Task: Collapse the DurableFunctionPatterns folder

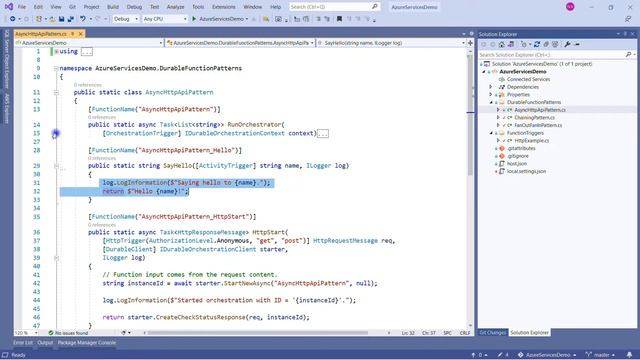Action: point(491,102)
